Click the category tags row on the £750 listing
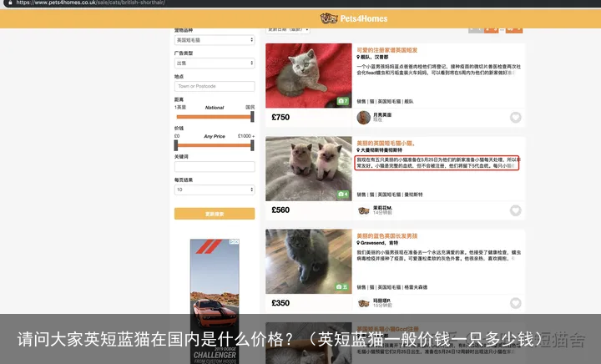This screenshot has width=601, height=364. [x=385, y=102]
